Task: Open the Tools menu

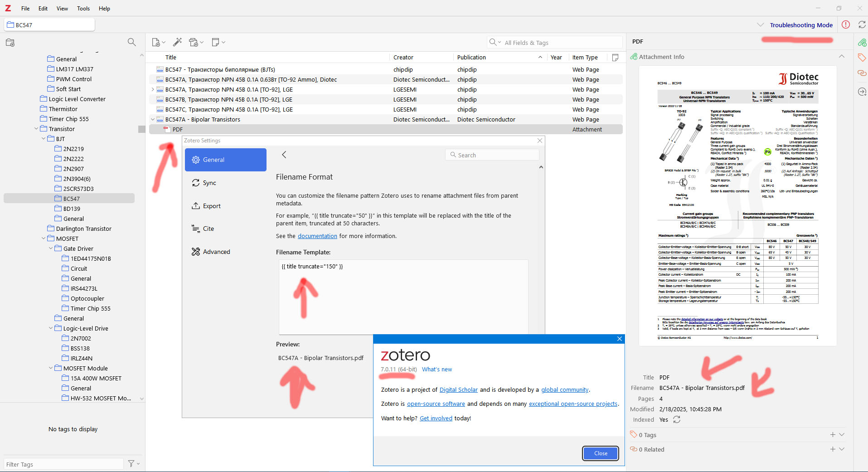Action: [83, 8]
